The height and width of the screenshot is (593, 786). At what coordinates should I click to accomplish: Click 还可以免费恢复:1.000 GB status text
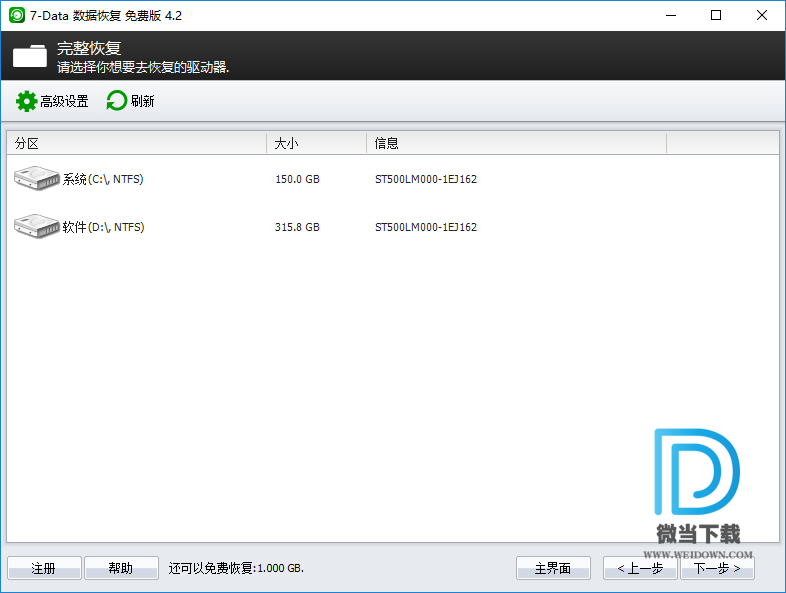pos(236,568)
